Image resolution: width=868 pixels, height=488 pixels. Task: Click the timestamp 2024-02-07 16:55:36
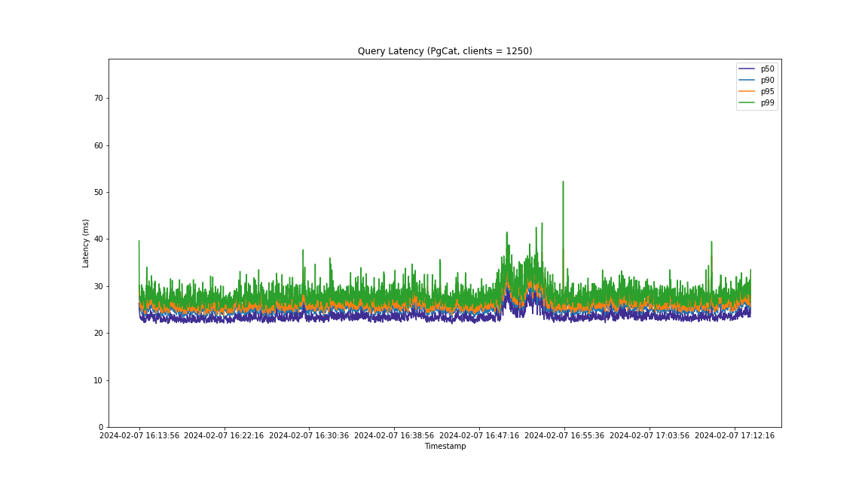click(x=564, y=436)
